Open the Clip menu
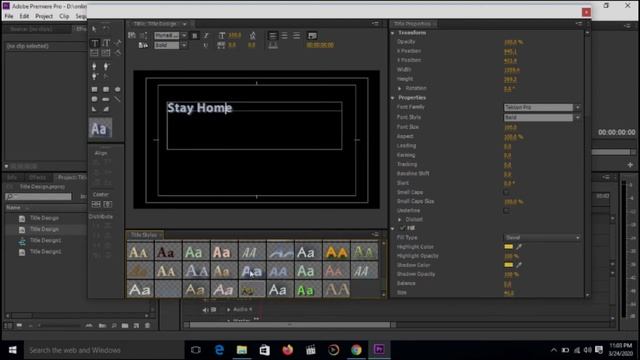 tap(64, 16)
